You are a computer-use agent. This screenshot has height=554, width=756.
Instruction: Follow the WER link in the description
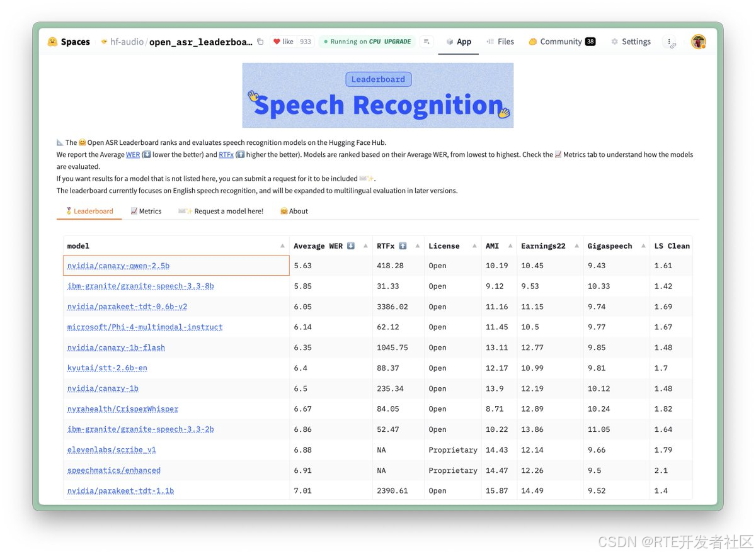(x=133, y=154)
